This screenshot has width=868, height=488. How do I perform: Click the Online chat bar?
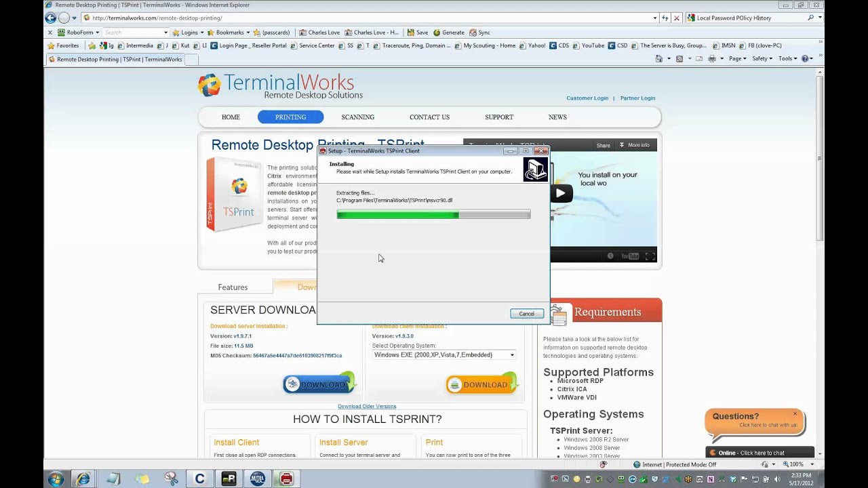(759, 453)
